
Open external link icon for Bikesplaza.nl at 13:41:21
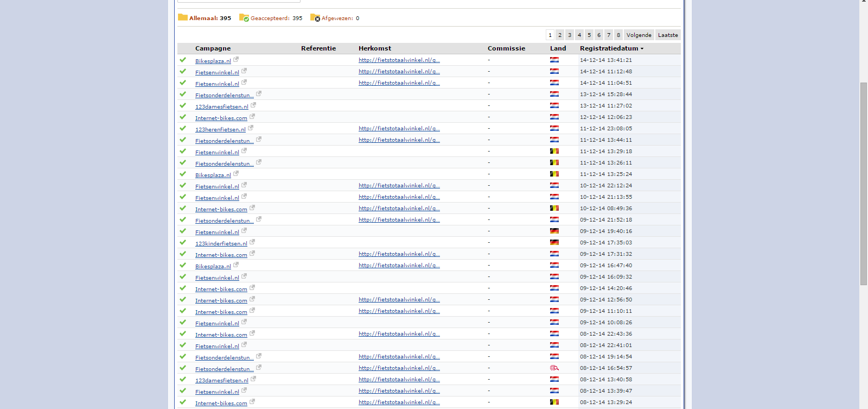[x=236, y=60]
